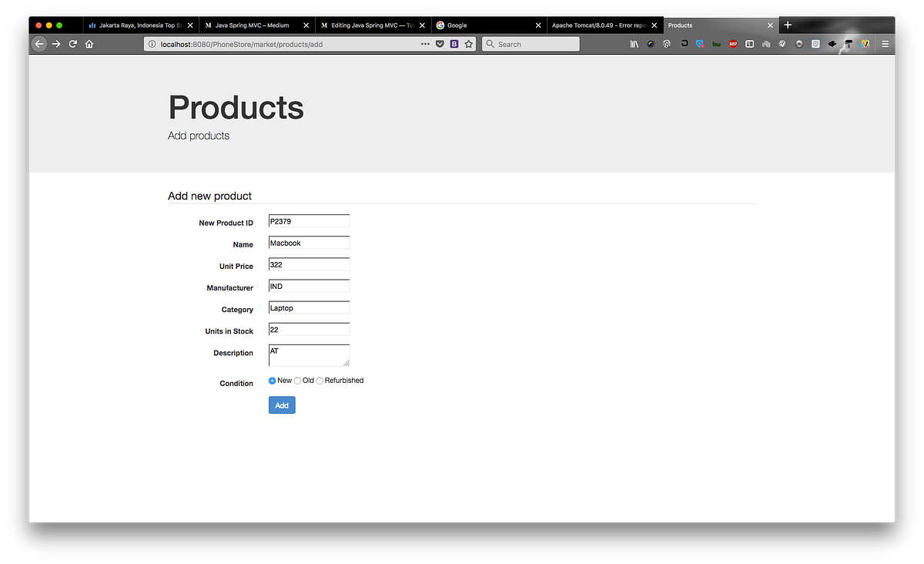This screenshot has width=924, height=564.
Task: Click the 'Condition' field label
Action: point(236,383)
